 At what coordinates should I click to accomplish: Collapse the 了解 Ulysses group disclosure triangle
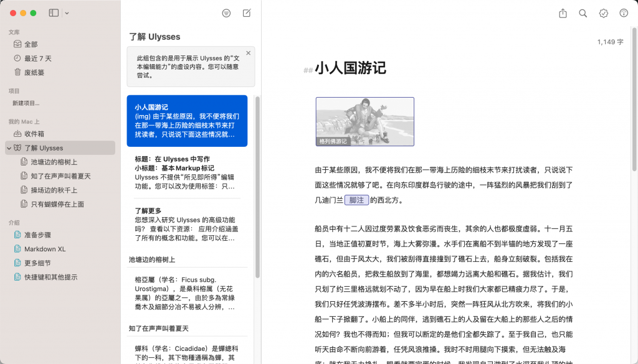point(10,147)
